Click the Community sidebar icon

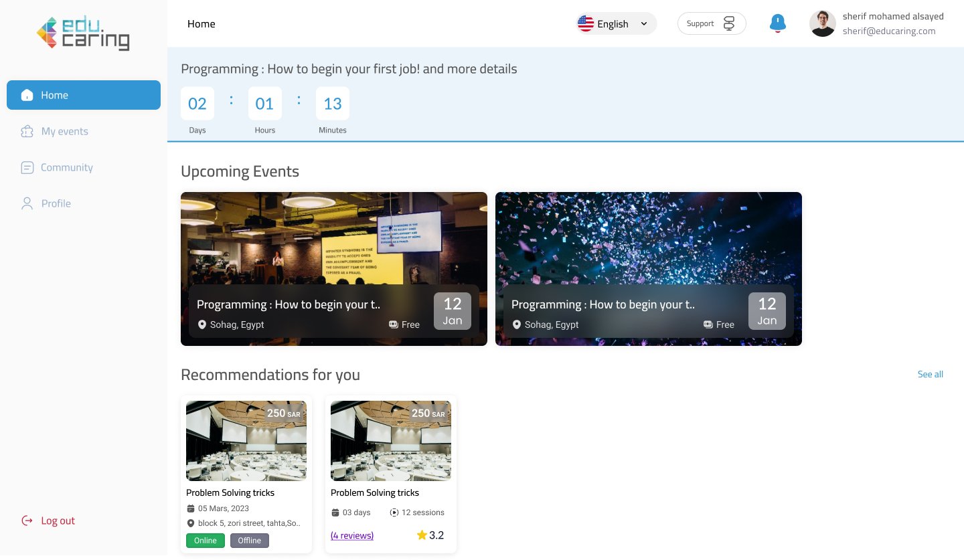click(27, 167)
